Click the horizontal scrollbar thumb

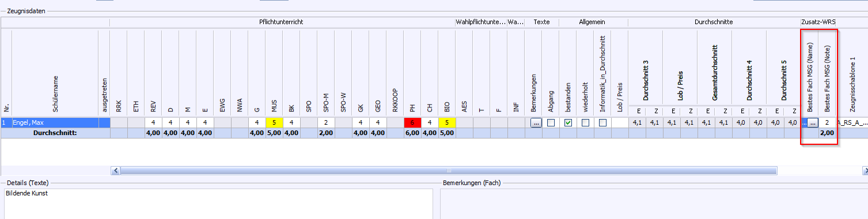point(448,170)
